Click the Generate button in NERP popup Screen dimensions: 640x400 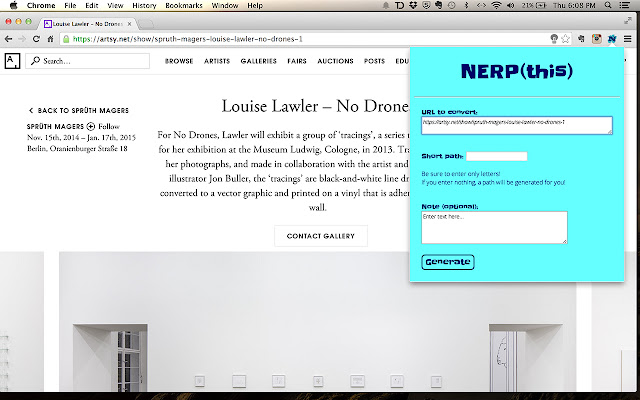pos(448,262)
